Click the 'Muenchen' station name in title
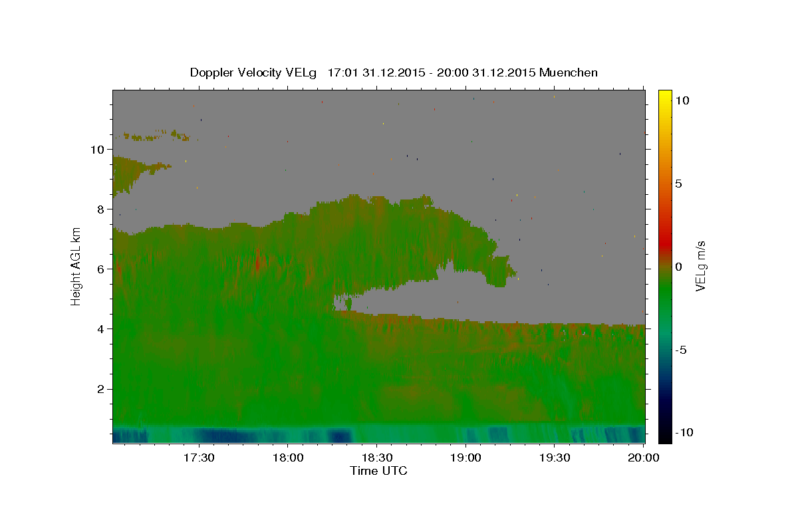Viewport: 798px width, 532px height. 569,72
